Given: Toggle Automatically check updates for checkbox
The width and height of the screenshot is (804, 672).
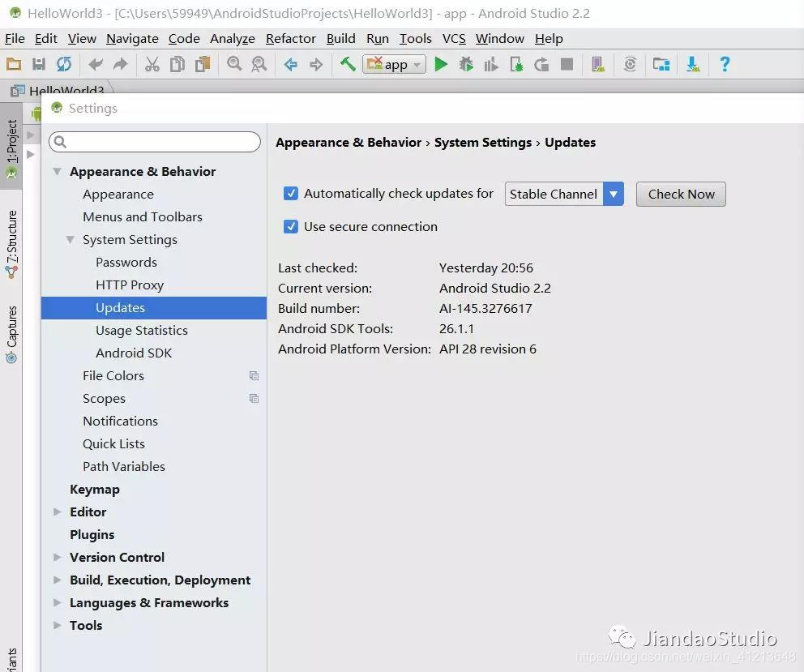Looking at the screenshot, I should 291,194.
